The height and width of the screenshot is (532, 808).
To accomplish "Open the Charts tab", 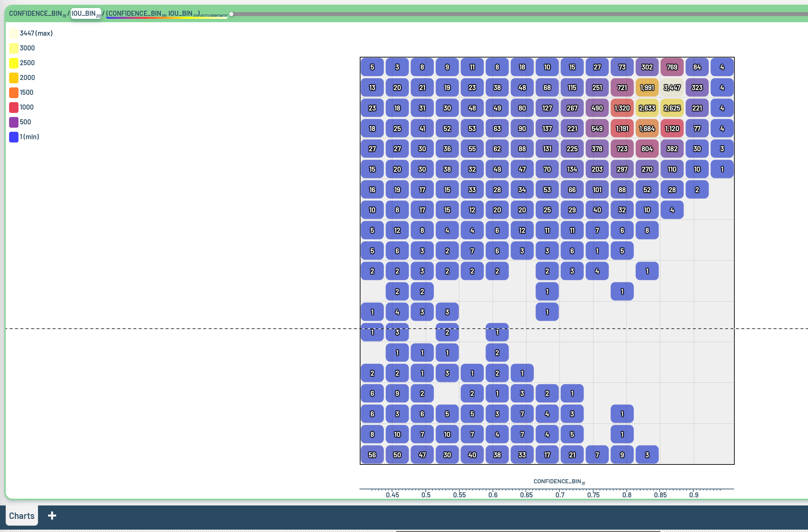I will pyautogui.click(x=22, y=516).
